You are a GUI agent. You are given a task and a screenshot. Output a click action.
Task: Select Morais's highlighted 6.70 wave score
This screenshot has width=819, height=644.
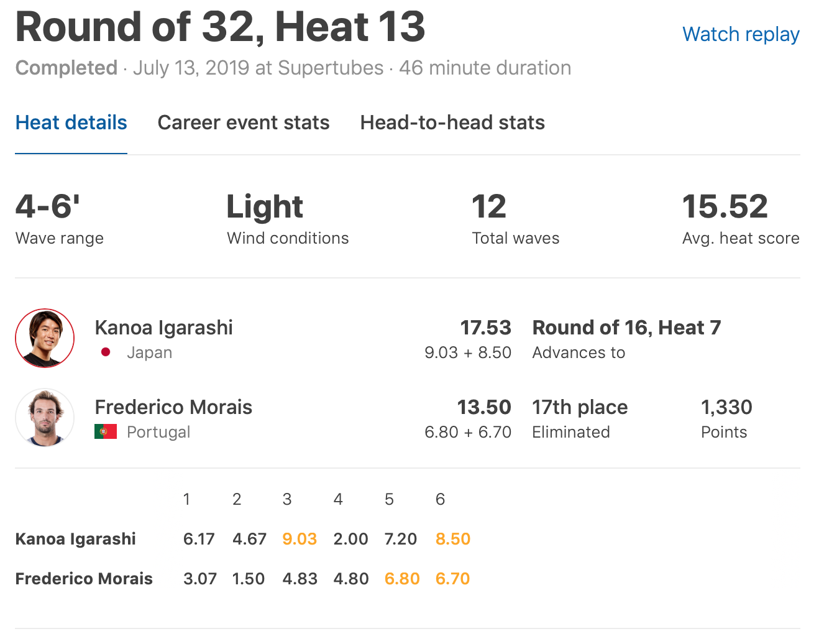tap(452, 579)
